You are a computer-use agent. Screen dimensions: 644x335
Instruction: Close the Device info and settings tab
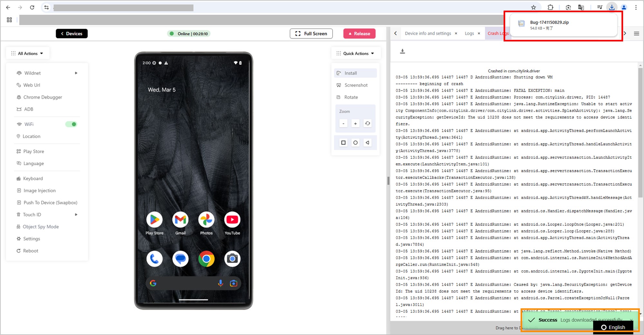[x=456, y=33]
